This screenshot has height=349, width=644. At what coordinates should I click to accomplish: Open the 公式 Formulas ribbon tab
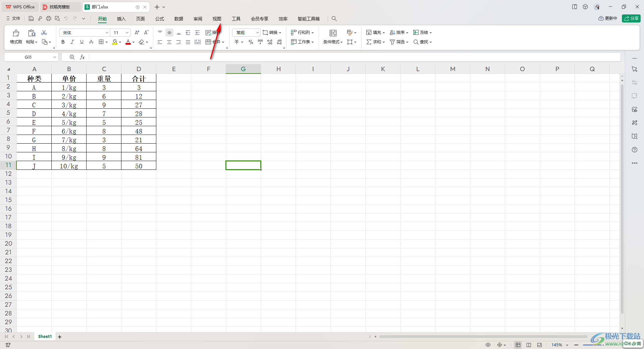click(x=160, y=19)
